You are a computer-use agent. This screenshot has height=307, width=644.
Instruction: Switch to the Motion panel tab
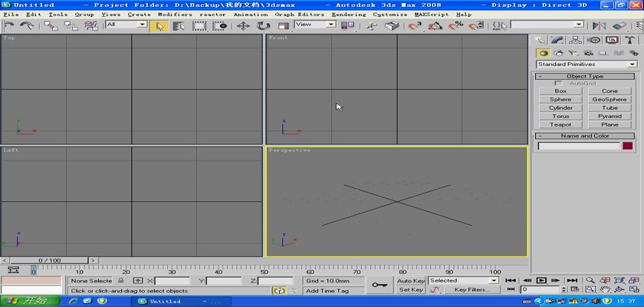tap(593, 40)
